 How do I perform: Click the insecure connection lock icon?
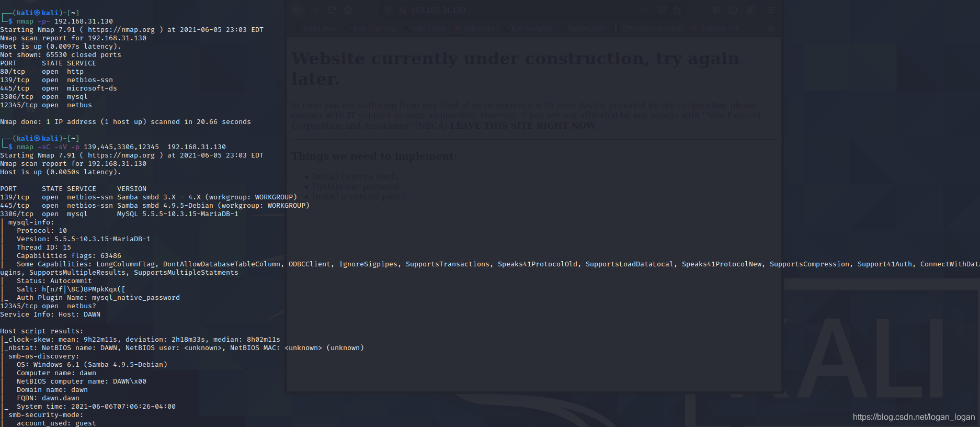click(x=403, y=10)
